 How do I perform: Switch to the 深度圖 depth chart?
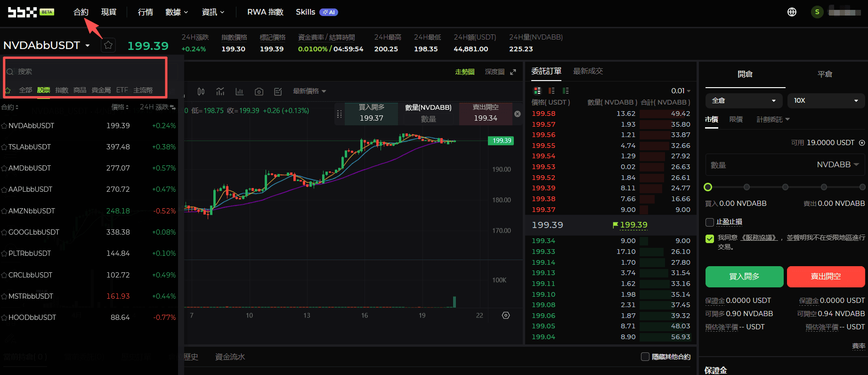click(495, 72)
